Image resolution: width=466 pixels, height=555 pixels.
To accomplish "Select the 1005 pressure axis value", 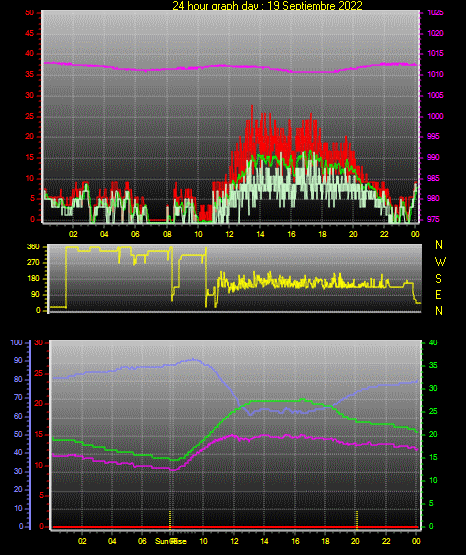I will point(435,95).
